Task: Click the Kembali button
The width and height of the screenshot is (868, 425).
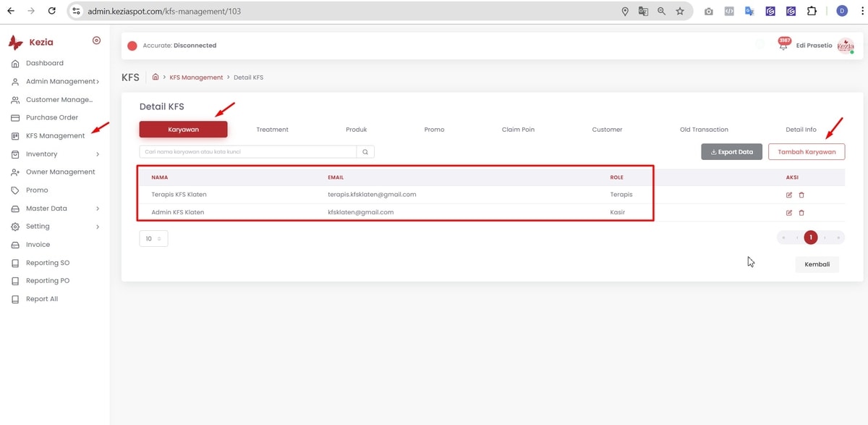Action: tap(817, 264)
